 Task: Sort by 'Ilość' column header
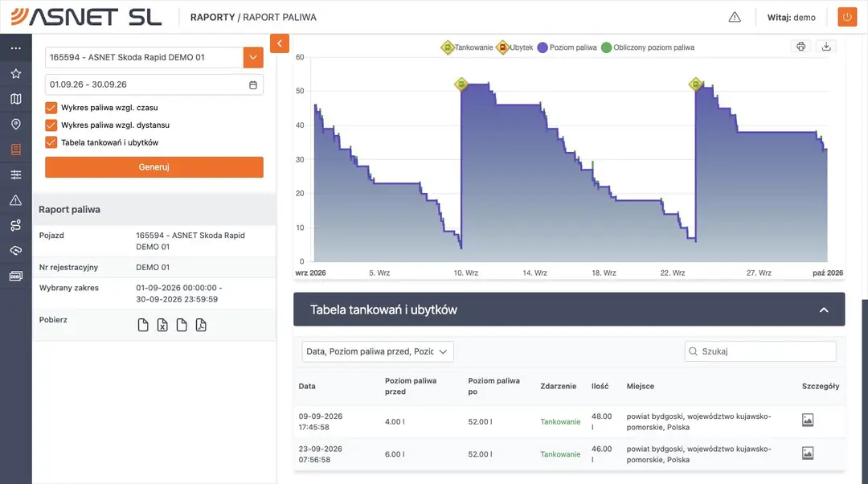tap(600, 387)
